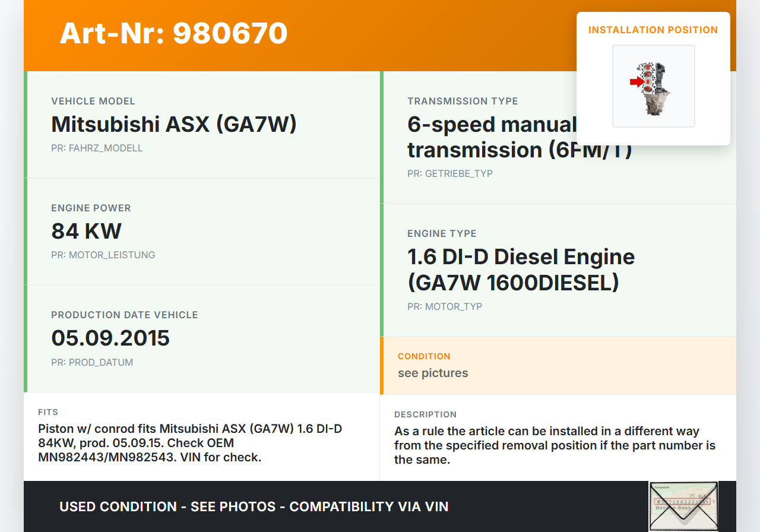Click the PR: MOTOR_LEISTUNG label
Screen dimensions: 760x532
tap(103, 255)
